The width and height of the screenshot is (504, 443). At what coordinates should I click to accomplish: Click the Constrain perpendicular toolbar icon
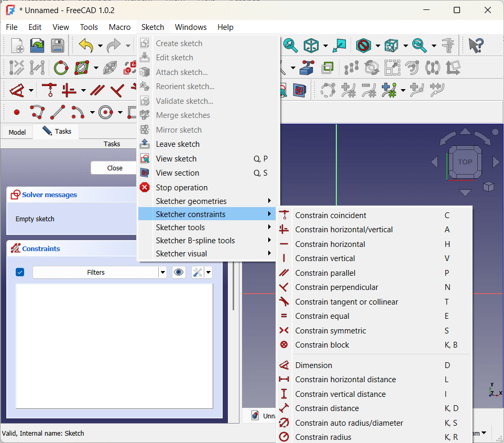(117, 90)
